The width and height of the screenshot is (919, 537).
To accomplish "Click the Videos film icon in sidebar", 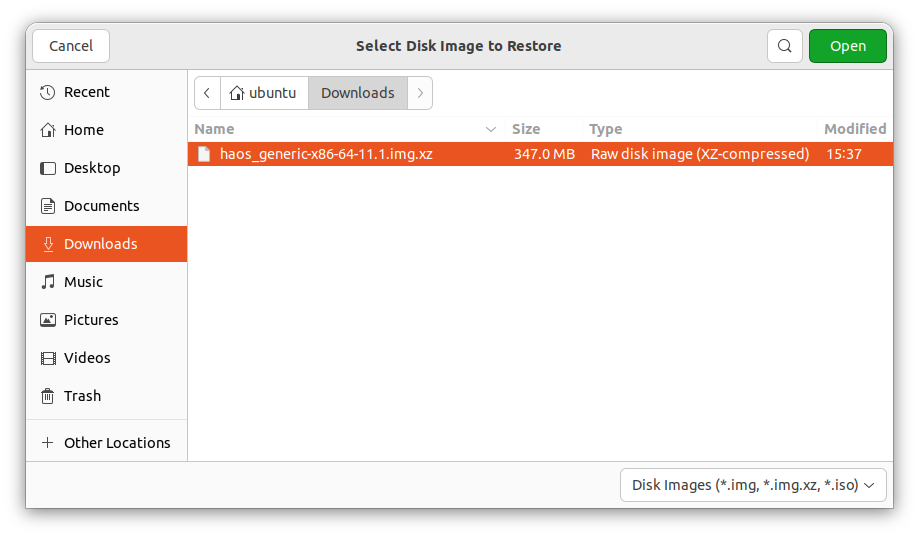I will coord(47,358).
